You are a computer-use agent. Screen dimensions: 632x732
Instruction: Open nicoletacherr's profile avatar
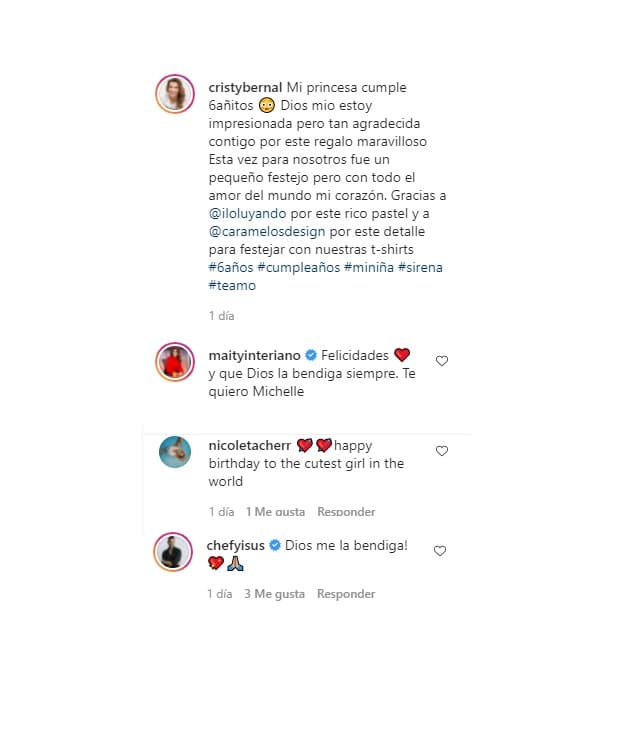[x=175, y=452]
